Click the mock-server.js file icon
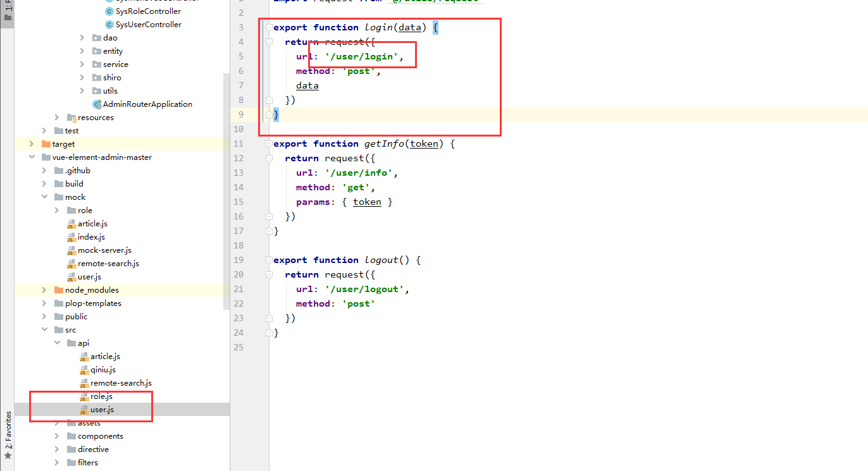The image size is (868, 471). click(x=71, y=250)
